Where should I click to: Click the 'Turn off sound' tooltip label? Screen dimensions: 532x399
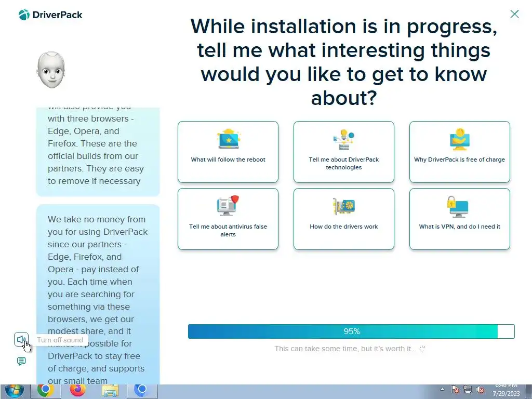pos(60,340)
